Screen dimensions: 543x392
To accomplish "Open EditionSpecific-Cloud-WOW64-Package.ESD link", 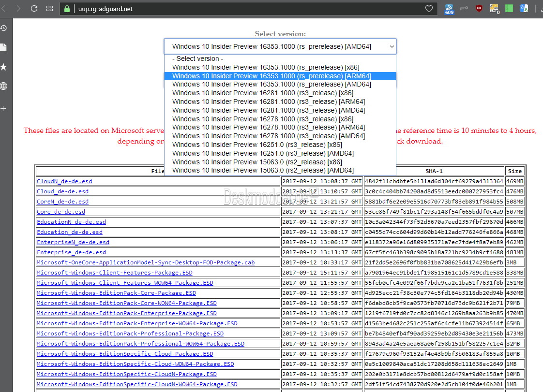I will [136, 364].
